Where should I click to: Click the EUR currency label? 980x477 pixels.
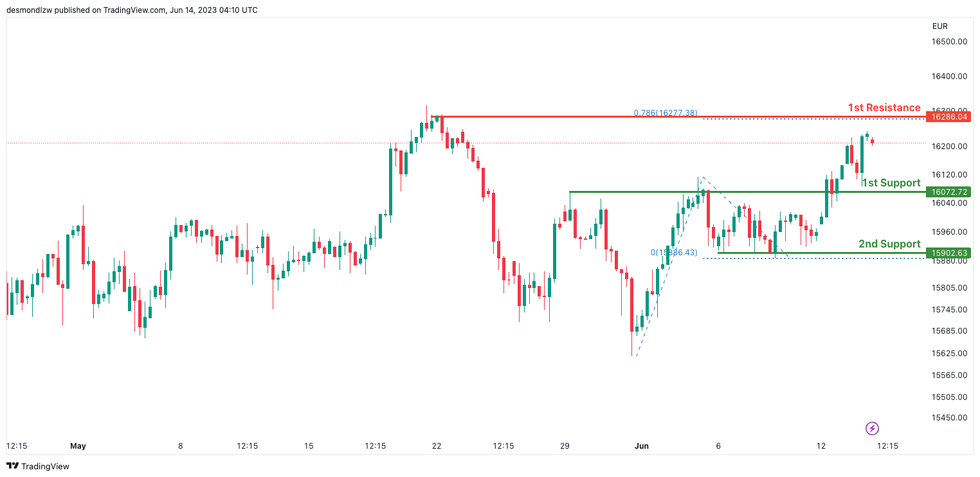click(x=939, y=26)
